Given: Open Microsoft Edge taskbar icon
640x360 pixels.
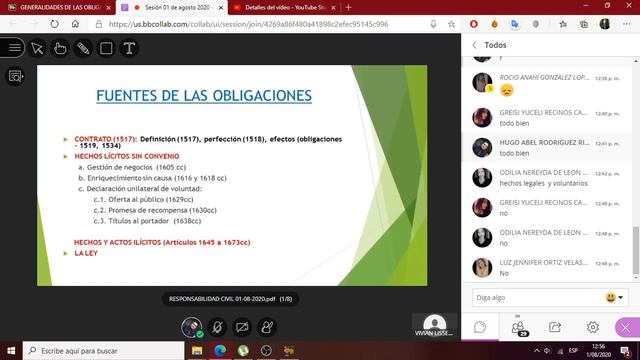Looking at the screenshot, I should tap(220, 351).
